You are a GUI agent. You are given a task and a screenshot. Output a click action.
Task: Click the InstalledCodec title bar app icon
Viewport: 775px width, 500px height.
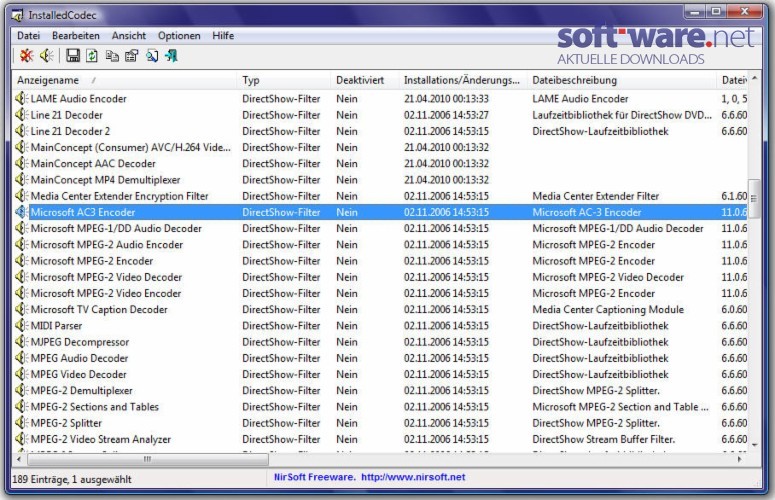(17, 15)
